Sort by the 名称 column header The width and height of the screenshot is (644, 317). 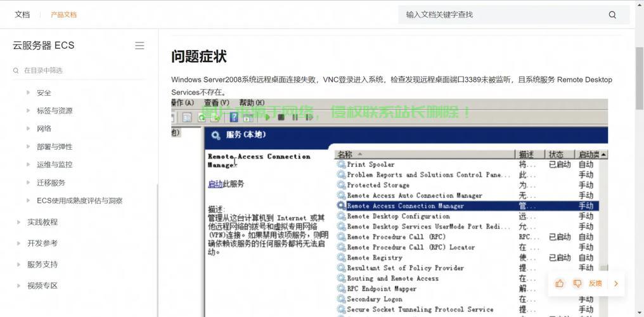(x=425, y=155)
